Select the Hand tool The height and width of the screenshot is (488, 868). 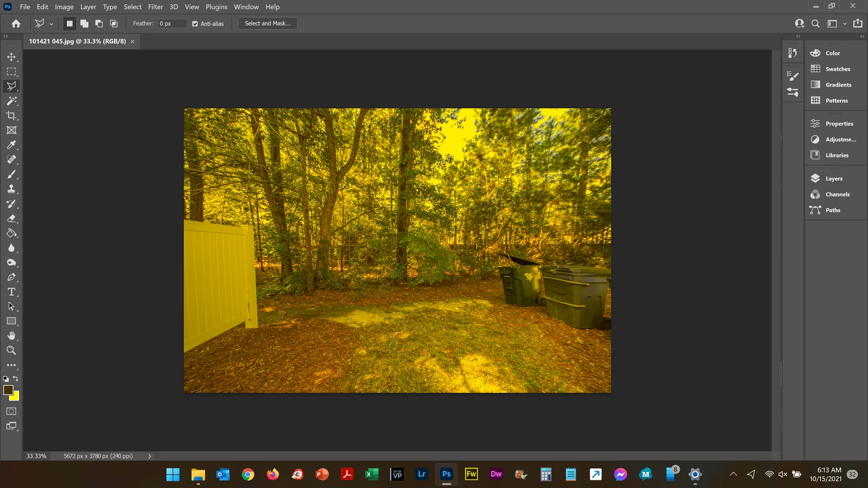(11, 336)
